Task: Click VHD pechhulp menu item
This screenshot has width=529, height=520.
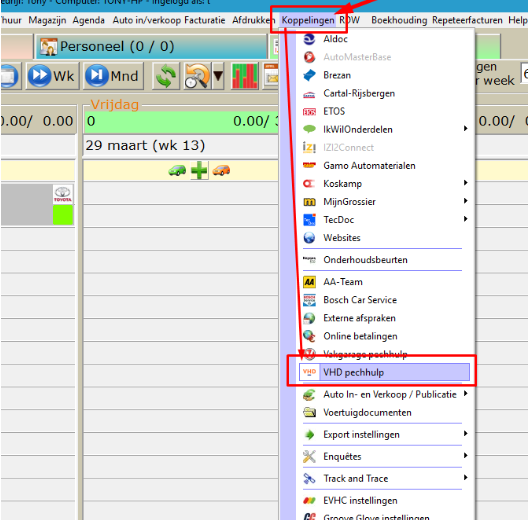Action: pos(384,373)
